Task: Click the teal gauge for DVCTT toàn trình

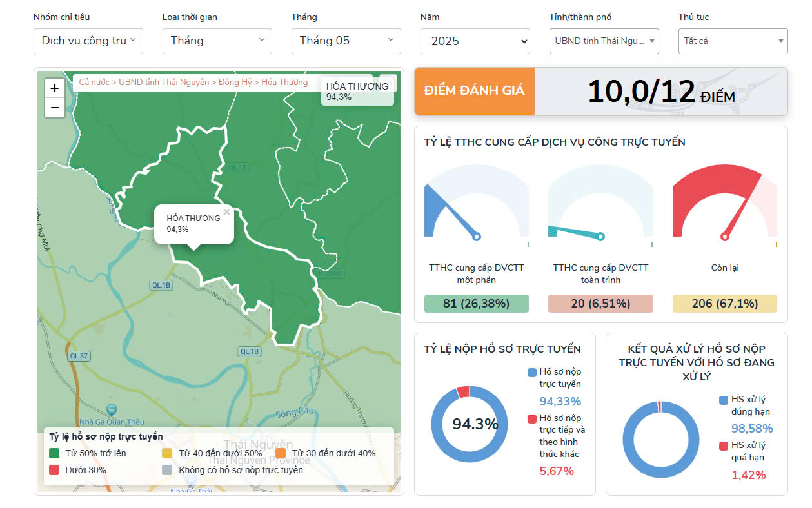Action: click(x=600, y=202)
